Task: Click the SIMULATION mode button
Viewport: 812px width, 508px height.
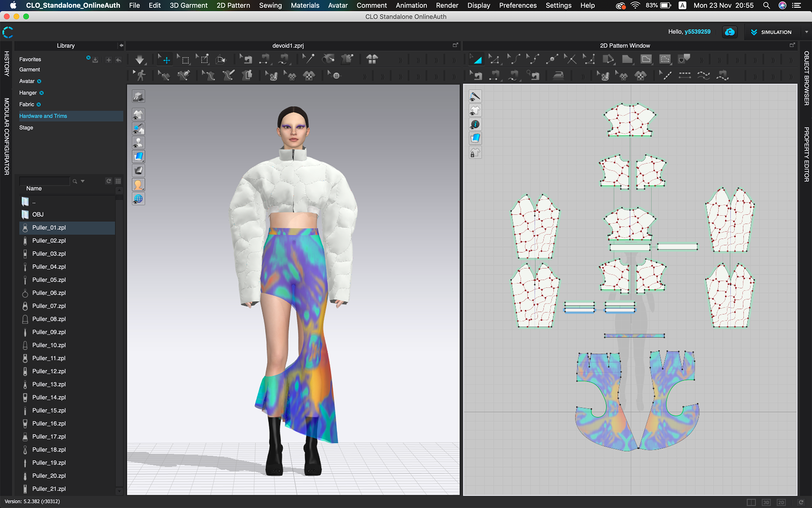Action: tap(771, 32)
